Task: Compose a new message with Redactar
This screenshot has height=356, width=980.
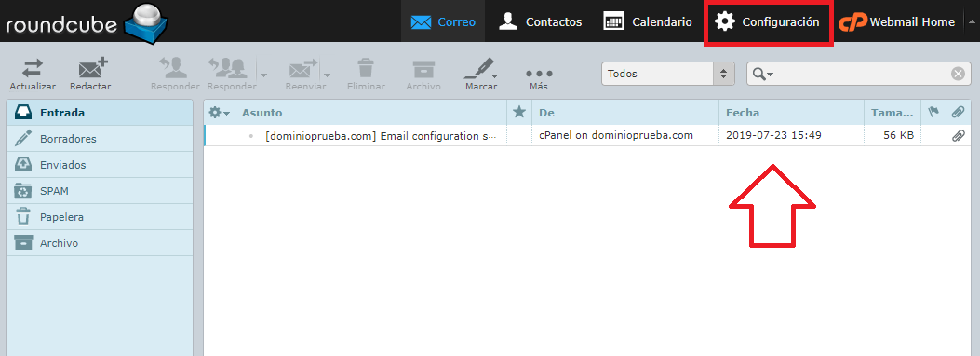Action: (91, 68)
